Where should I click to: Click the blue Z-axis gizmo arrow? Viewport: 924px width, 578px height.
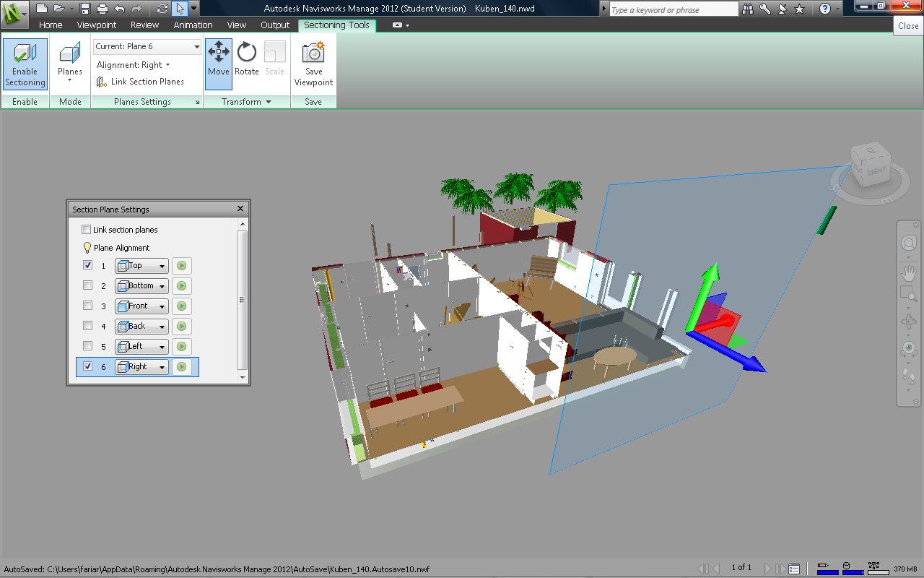(x=726, y=351)
